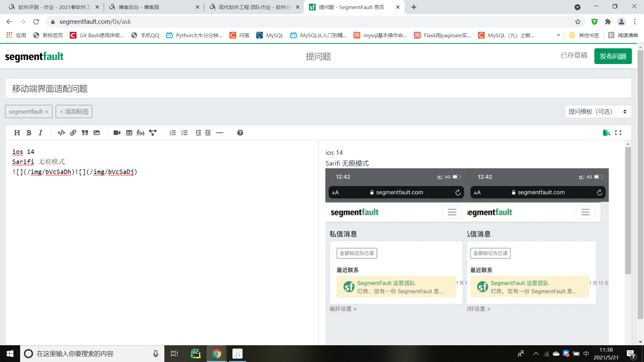This screenshot has height=362, width=644.
Task: Open the 提问模板（可选）dropdown
Action: (598, 111)
